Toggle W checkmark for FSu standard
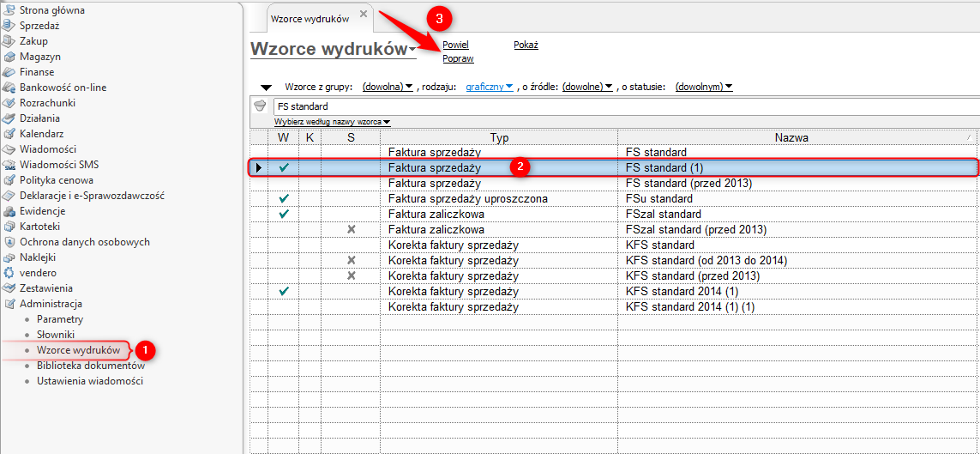This screenshot has width=980, height=454. click(285, 198)
